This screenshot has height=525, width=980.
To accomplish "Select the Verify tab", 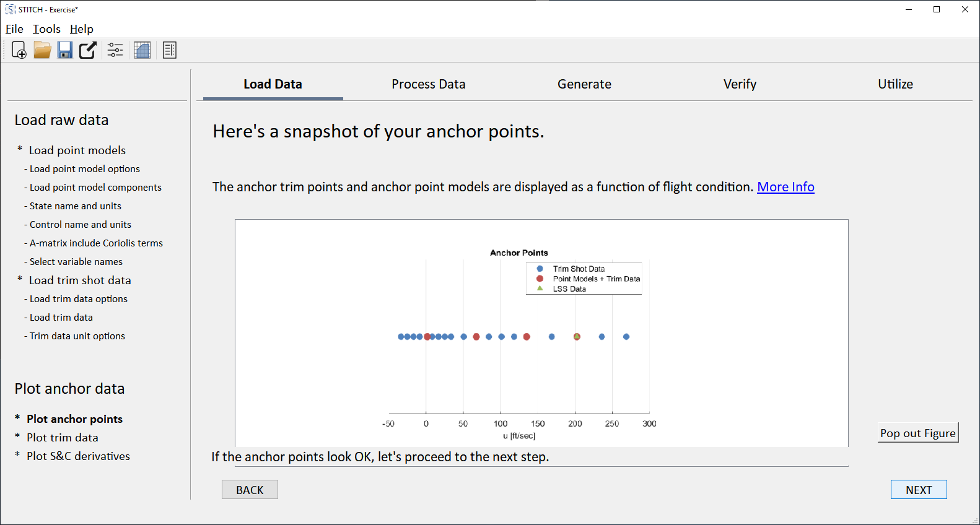I will [x=740, y=84].
